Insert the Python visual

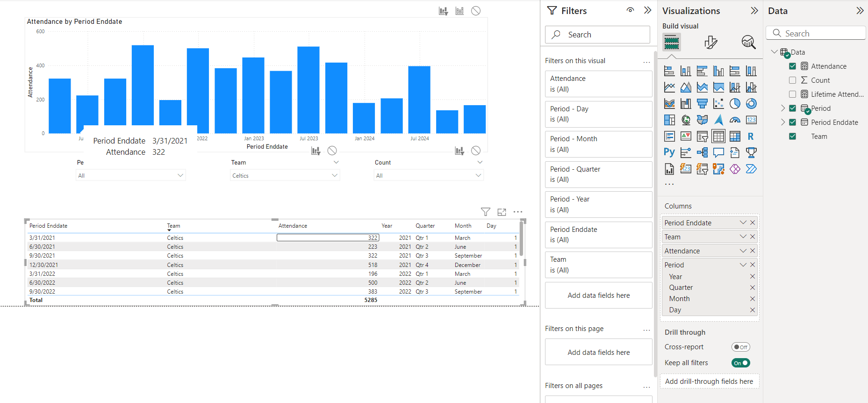tap(669, 152)
